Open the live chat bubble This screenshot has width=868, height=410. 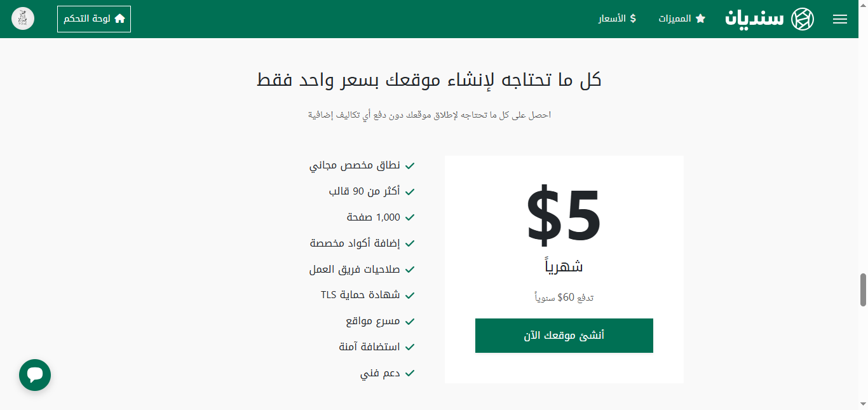tap(35, 375)
